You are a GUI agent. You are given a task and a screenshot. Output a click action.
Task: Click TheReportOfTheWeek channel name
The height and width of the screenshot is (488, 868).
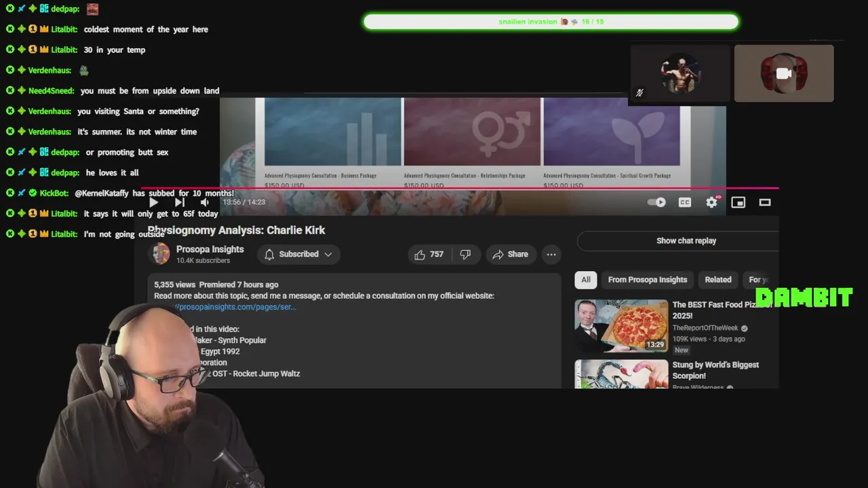(x=706, y=328)
